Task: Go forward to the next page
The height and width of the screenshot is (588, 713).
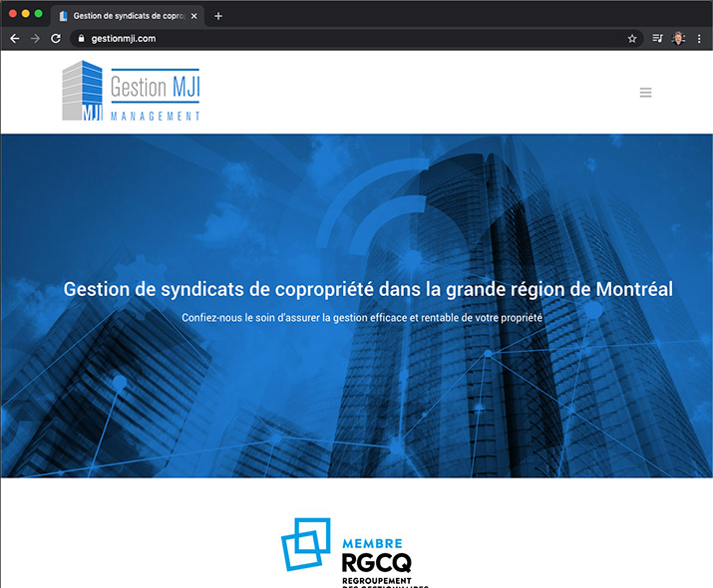Action: (x=35, y=39)
